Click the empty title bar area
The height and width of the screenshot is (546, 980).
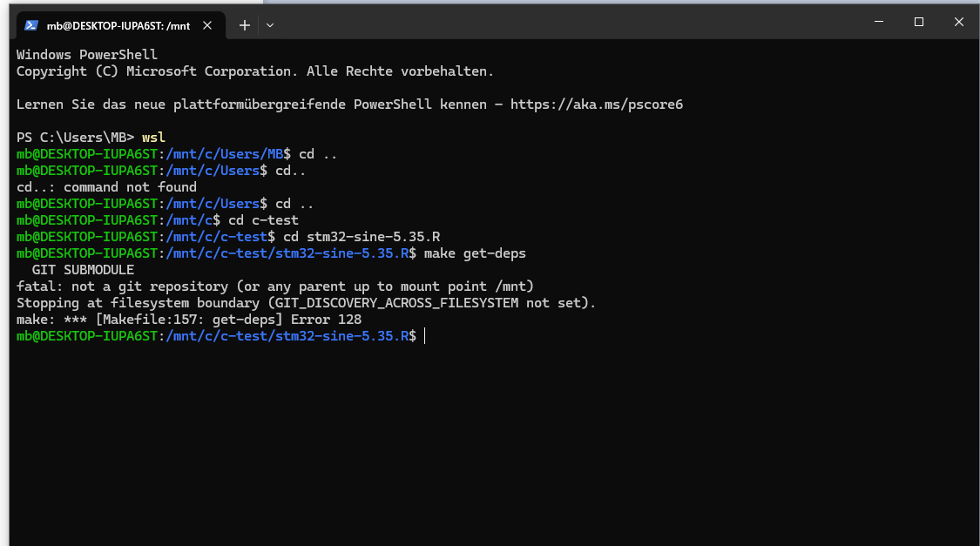pyautogui.click(x=566, y=22)
